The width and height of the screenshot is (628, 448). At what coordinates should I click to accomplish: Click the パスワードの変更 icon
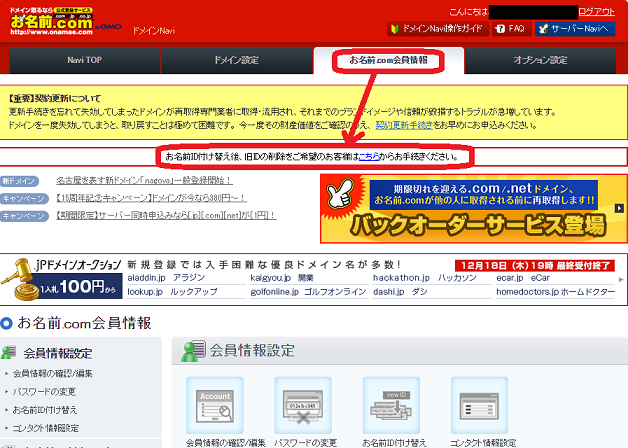point(303,406)
